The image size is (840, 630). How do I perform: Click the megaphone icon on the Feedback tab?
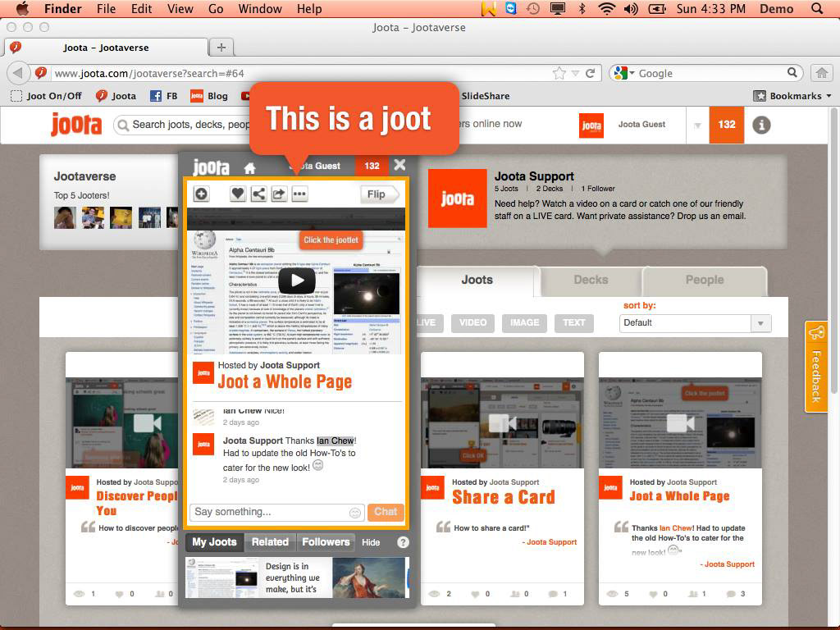816,333
